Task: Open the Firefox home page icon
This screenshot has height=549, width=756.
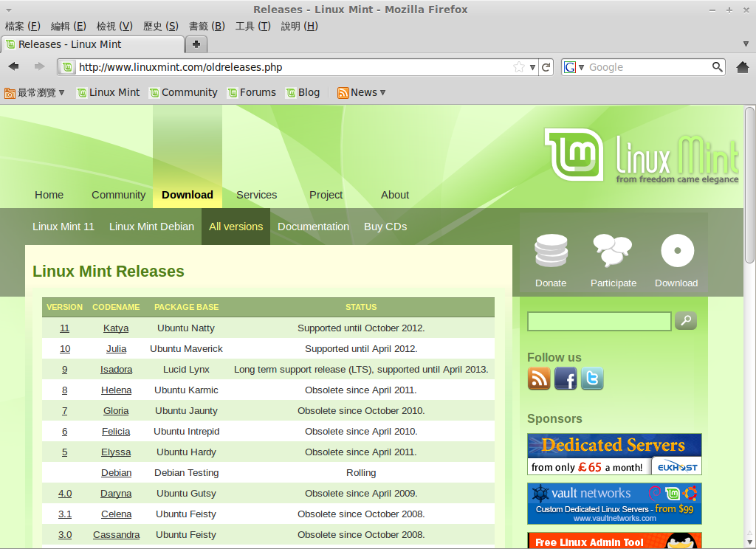Action: [x=743, y=67]
